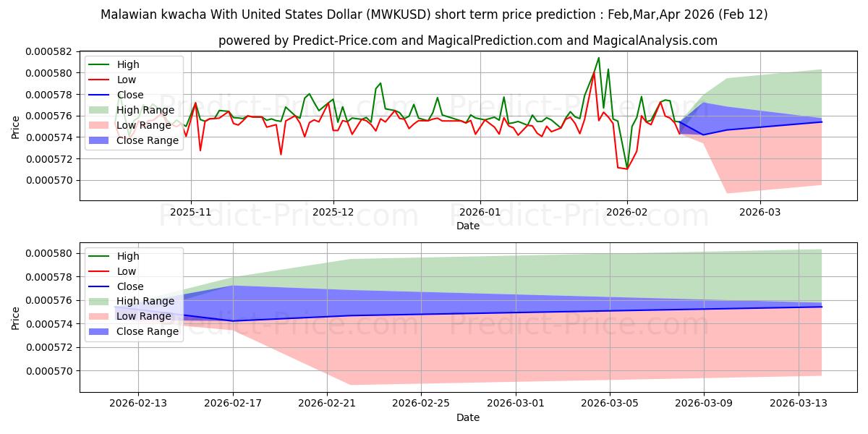Image resolution: width=868 pixels, height=434 pixels.
Task: Click the pink Low Range swatch in top legend
Action: point(99,125)
